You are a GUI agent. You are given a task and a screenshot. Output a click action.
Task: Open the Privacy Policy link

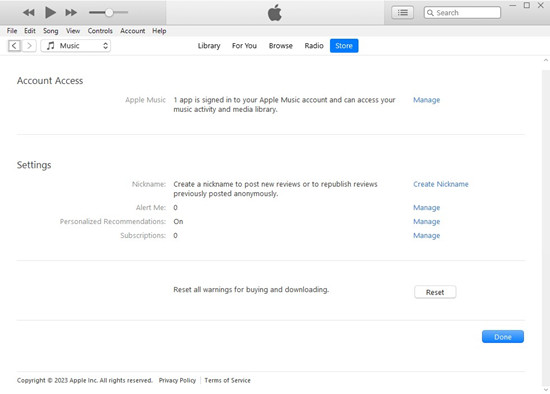click(x=177, y=380)
